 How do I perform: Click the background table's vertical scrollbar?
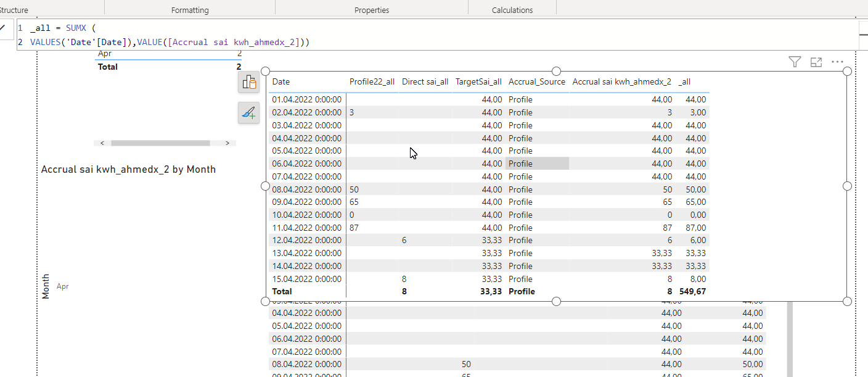(789, 339)
